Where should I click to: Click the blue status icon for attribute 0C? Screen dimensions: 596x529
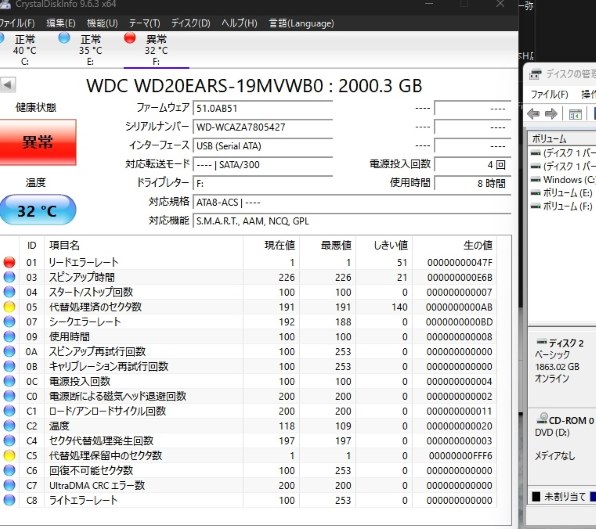coord(9,381)
